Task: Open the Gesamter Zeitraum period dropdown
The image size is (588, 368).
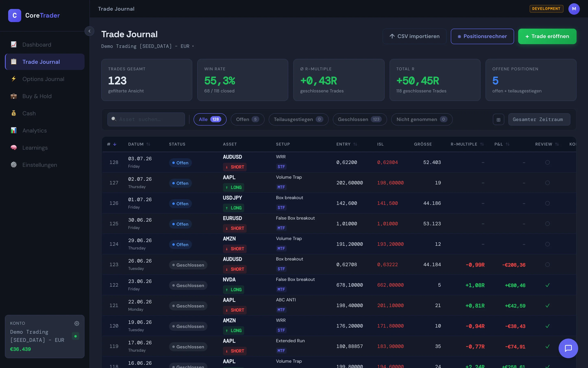Action: pos(539,120)
